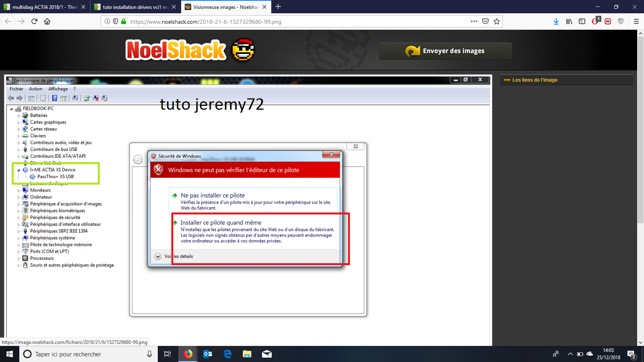The height and width of the screenshot is (362, 644).
Task: Launch Outlook from the taskbar
Action: (208, 354)
